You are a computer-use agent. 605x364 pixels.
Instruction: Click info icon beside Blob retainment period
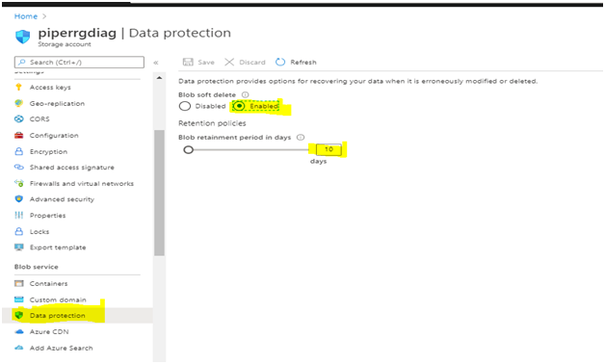pos(301,138)
